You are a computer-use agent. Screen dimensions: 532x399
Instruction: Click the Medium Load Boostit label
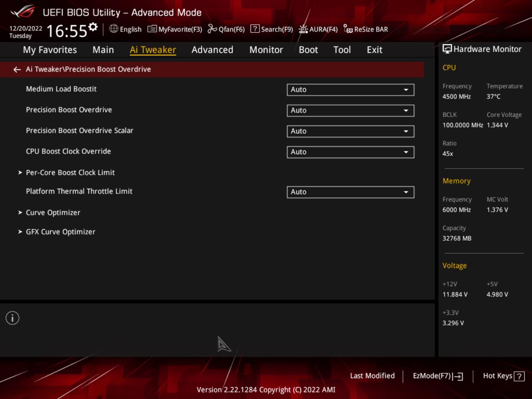click(x=61, y=89)
